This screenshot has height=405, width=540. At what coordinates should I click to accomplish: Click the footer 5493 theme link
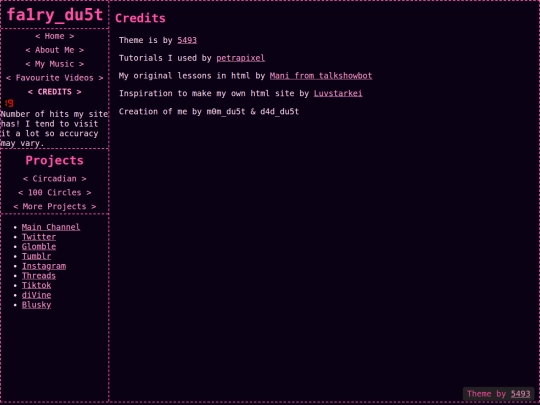[x=520, y=394]
